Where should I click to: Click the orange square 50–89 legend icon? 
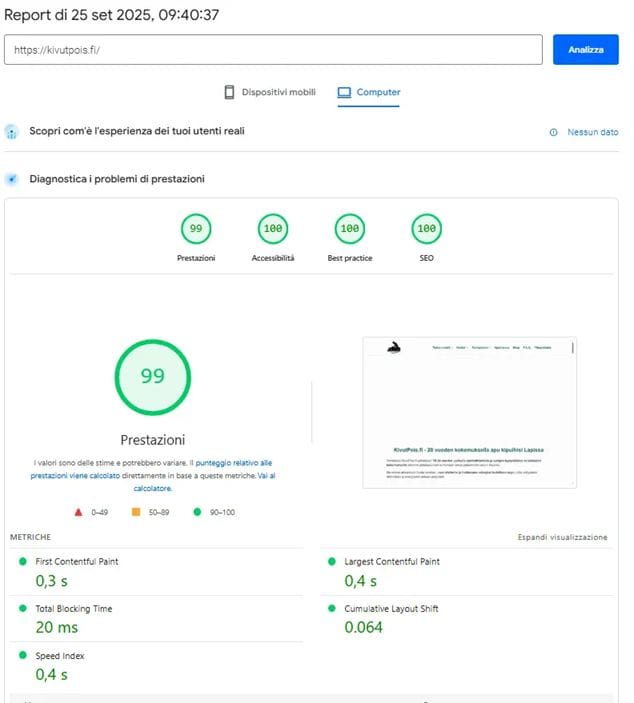(136, 512)
